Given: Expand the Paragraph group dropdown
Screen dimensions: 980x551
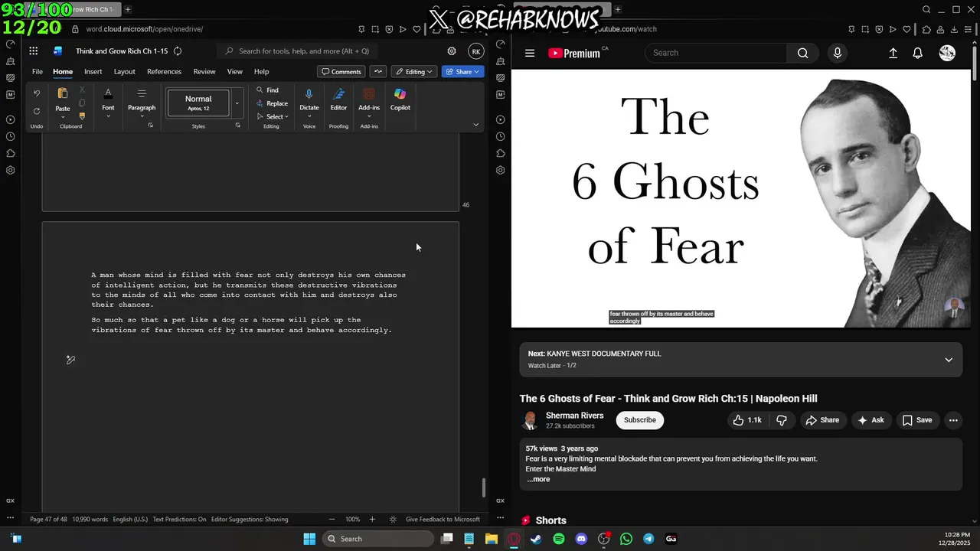Looking at the screenshot, I should (x=142, y=117).
